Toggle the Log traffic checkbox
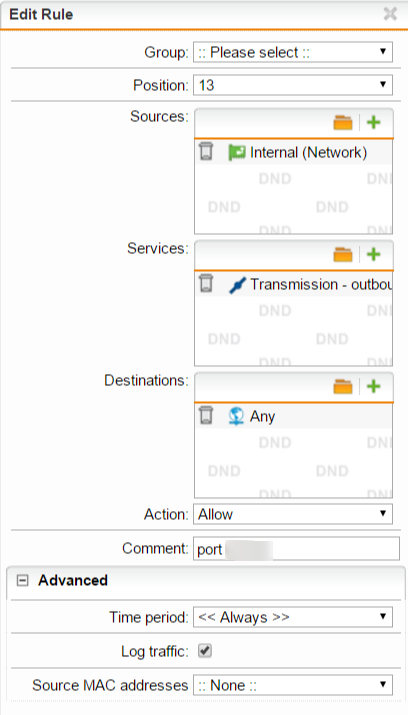 [205, 651]
